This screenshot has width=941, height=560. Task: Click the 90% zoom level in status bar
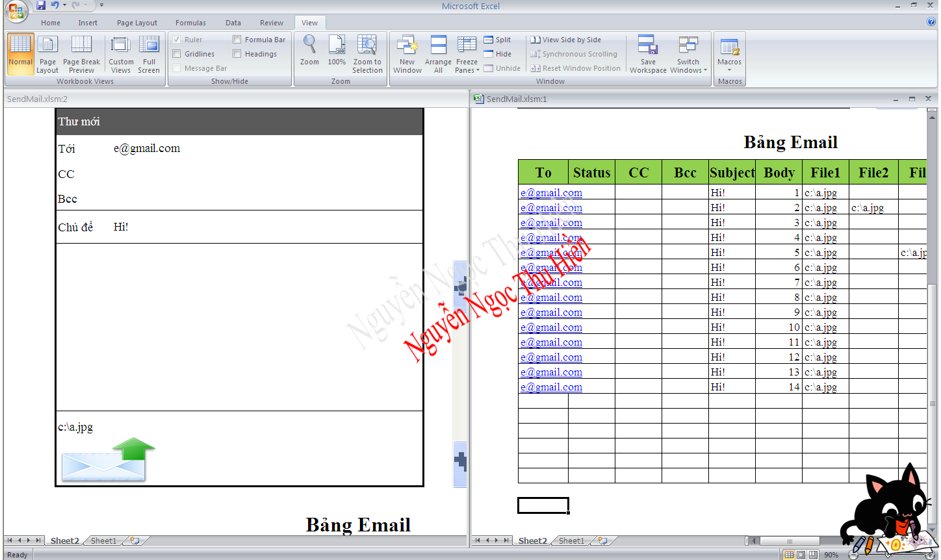(831, 555)
